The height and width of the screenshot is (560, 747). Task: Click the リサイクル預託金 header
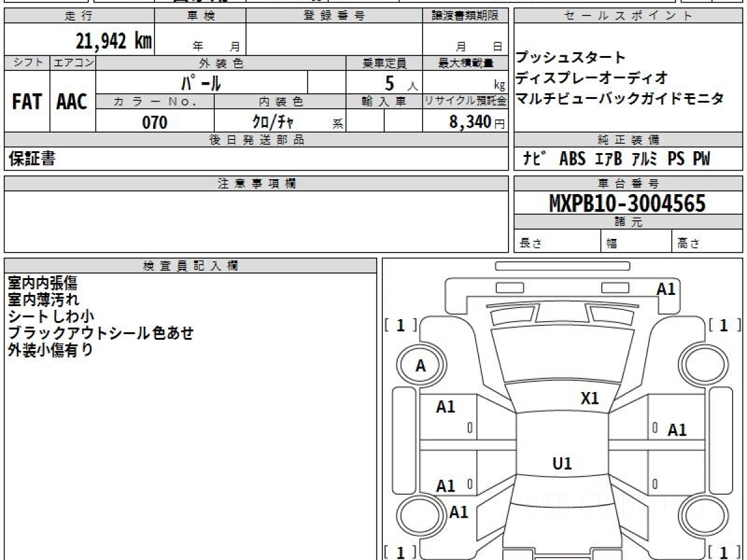click(x=465, y=101)
